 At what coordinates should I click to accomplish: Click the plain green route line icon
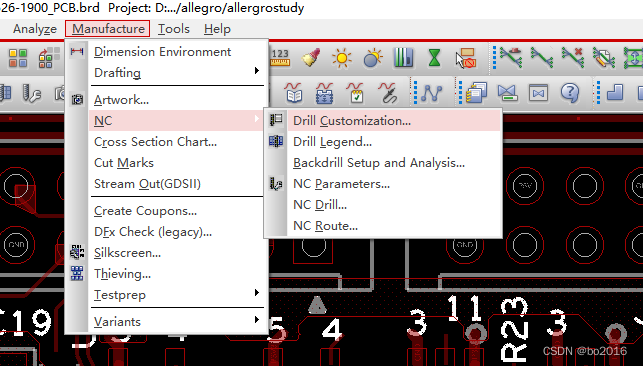pyautogui.click(x=542, y=57)
